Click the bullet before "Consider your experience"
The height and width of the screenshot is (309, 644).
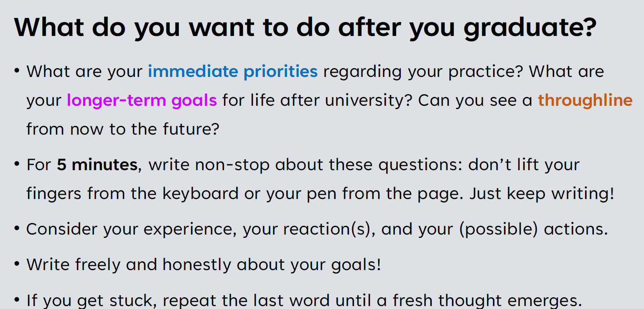[x=17, y=228]
